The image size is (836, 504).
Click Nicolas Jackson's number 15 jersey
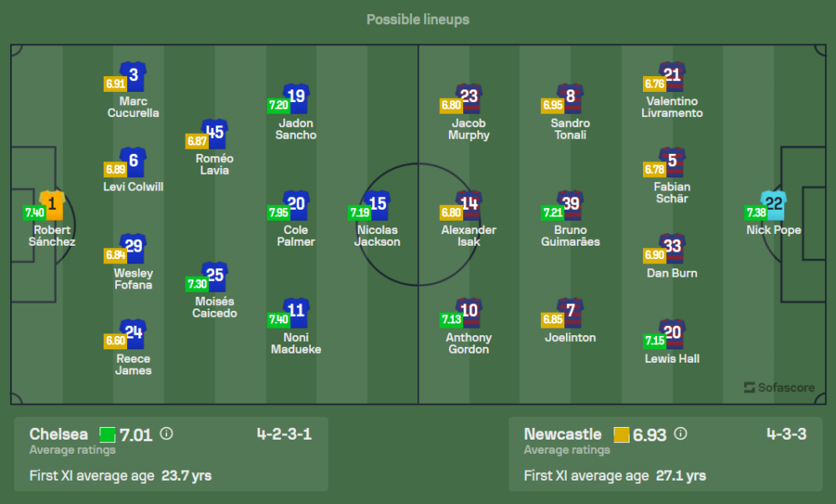[378, 205]
